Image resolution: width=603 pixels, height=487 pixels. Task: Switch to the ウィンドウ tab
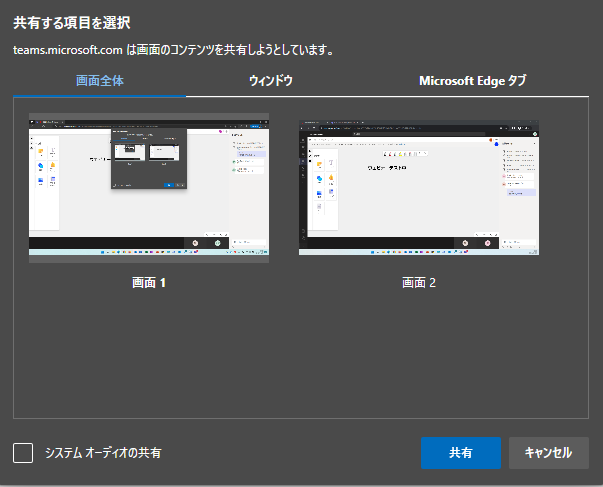point(271,81)
